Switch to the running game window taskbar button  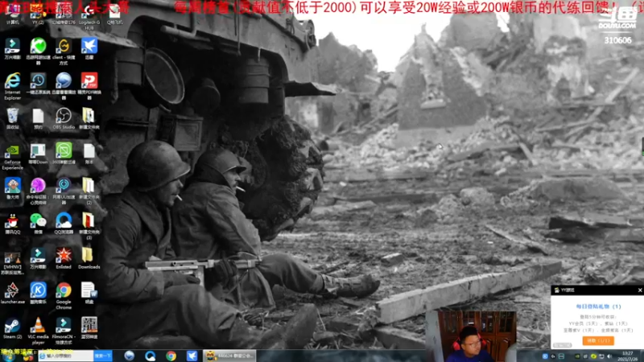click(229, 356)
